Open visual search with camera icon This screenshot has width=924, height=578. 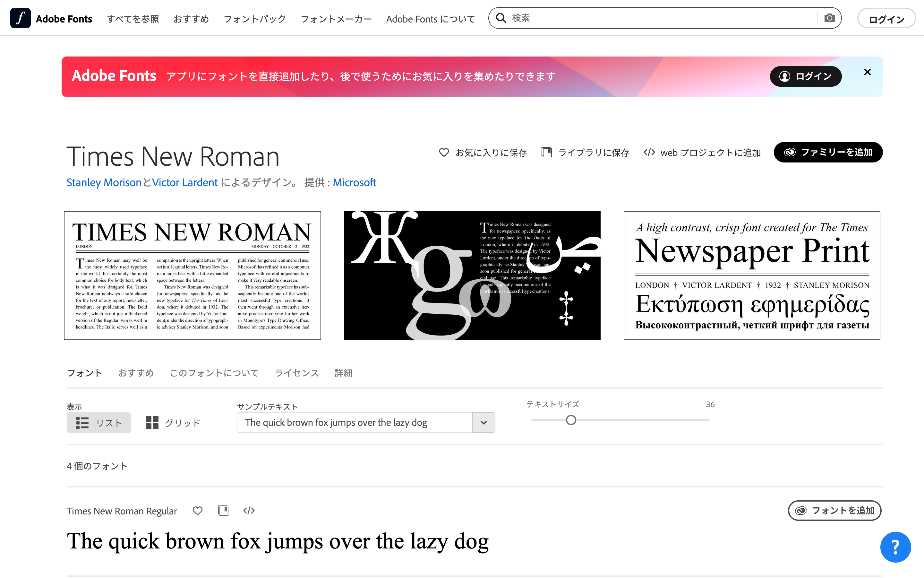pos(829,18)
